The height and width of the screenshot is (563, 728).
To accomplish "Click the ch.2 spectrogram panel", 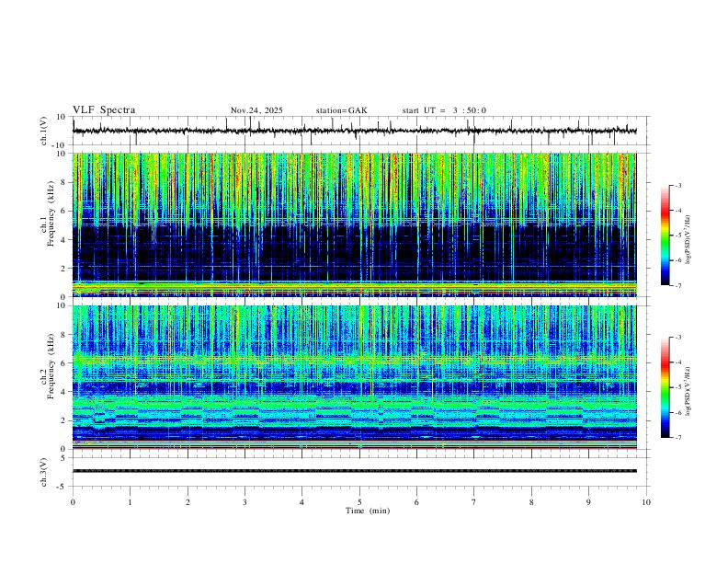I will (354, 377).
